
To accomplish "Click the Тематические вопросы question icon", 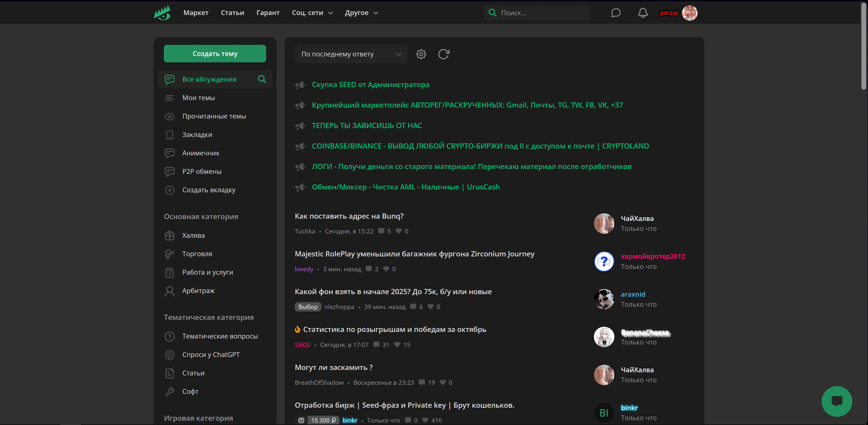I will (170, 336).
